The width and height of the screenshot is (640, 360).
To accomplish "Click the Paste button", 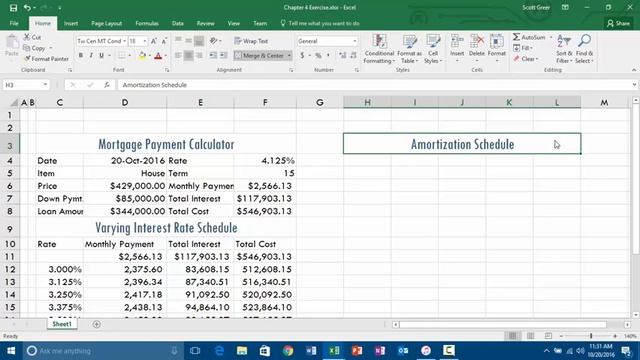I will coord(11,46).
